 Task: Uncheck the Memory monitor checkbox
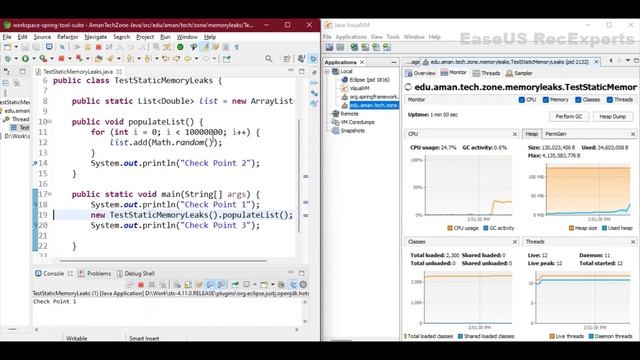(546, 100)
